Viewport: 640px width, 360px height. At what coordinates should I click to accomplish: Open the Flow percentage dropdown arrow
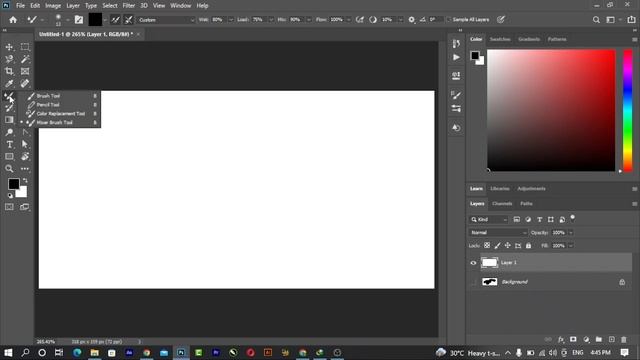click(349, 20)
